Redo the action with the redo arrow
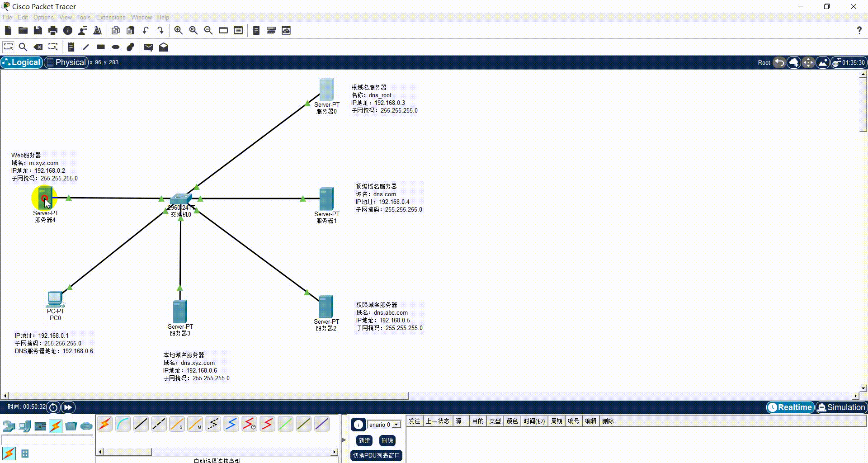This screenshot has height=463, width=868. [160, 30]
